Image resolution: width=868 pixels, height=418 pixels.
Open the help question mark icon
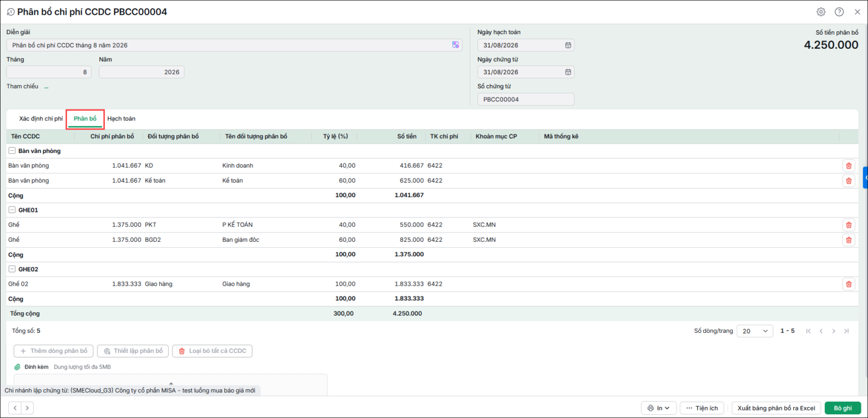(x=839, y=12)
